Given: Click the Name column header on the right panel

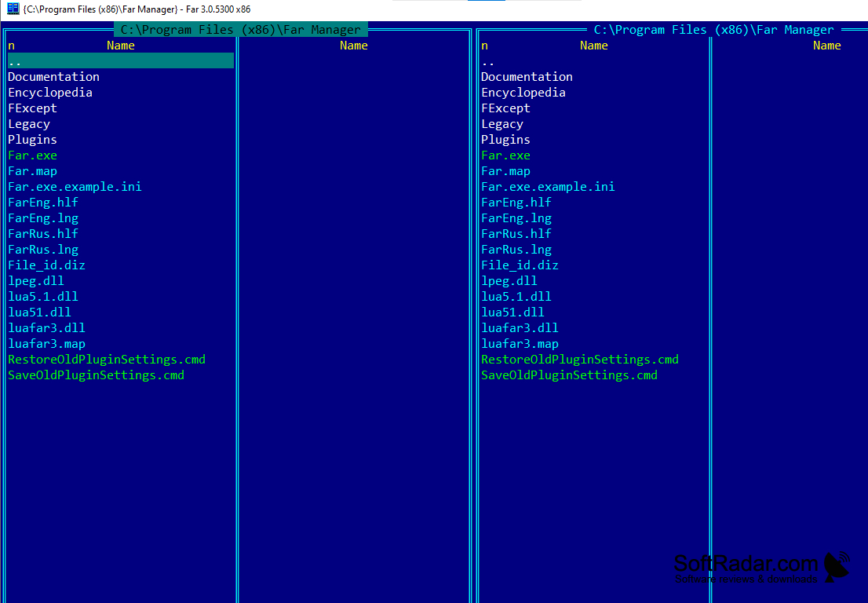Looking at the screenshot, I should pyautogui.click(x=593, y=46).
